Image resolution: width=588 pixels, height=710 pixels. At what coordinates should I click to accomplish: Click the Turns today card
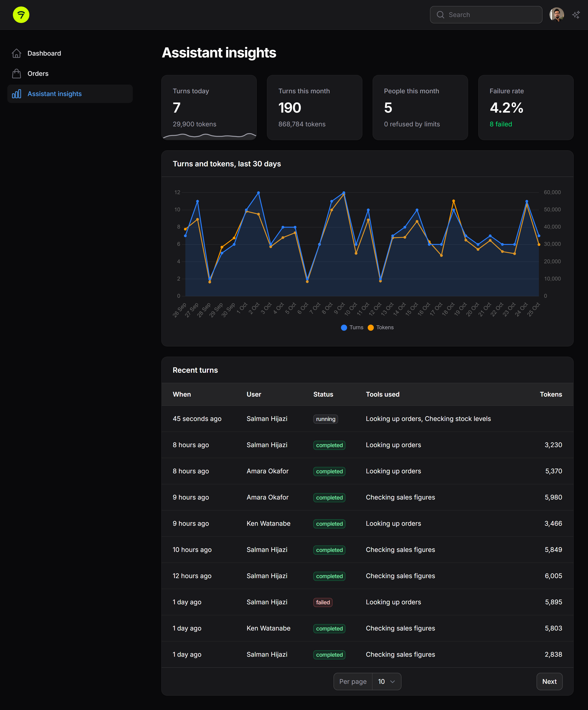(x=209, y=108)
